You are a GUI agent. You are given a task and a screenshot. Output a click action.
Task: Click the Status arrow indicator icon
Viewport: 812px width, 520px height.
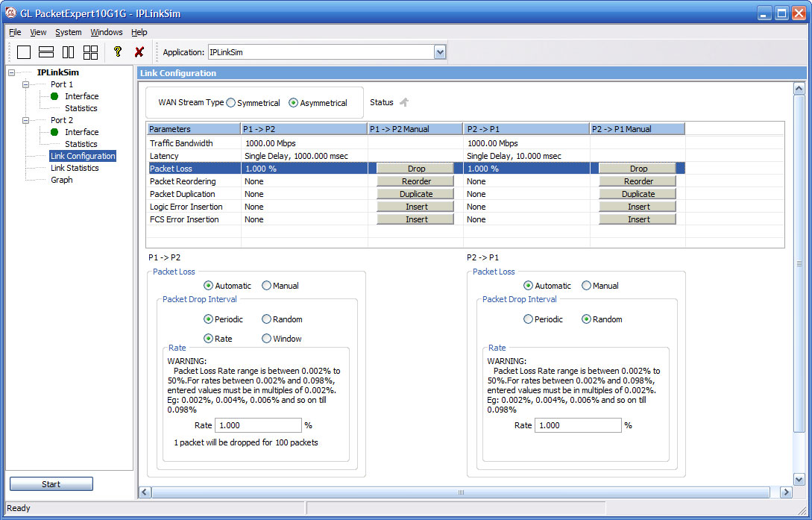coord(404,102)
